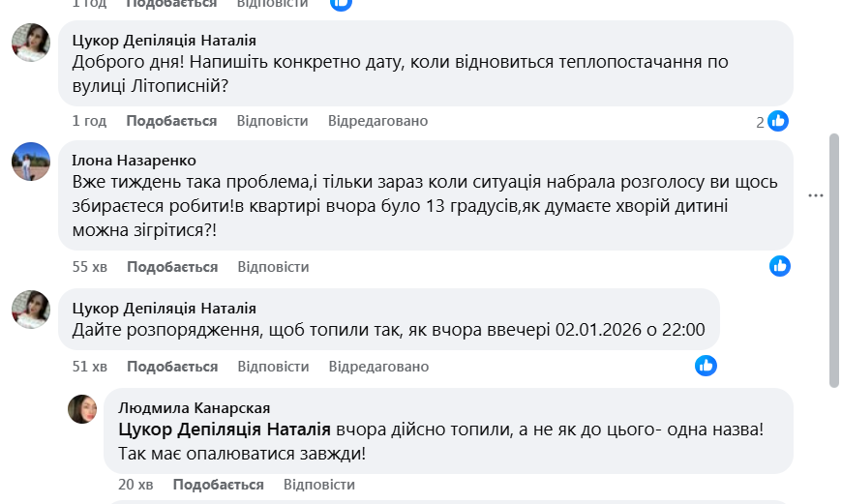Click the avatar beside the 02.01.2026 comment

pos(30,309)
